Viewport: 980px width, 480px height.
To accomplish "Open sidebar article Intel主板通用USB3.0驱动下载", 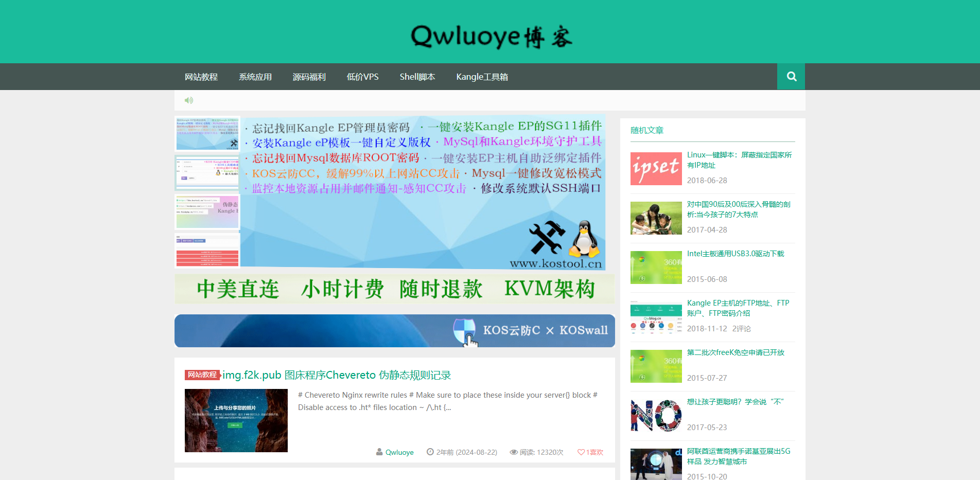I will pos(735,253).
